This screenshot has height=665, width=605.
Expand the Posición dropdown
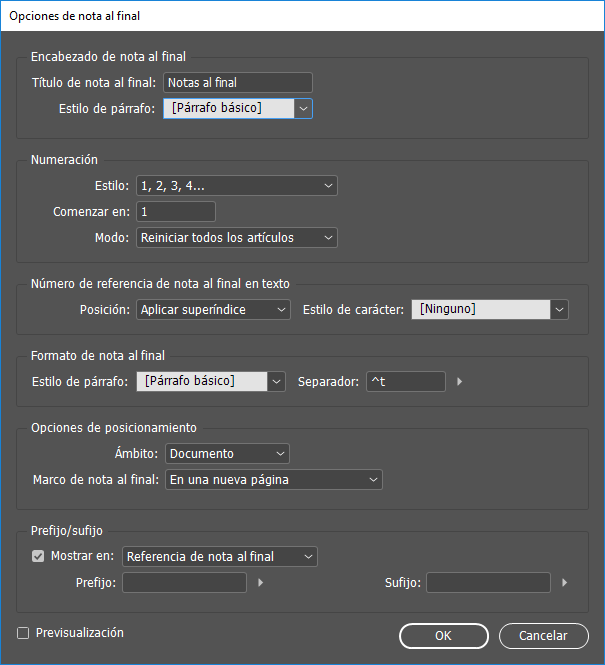click(212, 310)
